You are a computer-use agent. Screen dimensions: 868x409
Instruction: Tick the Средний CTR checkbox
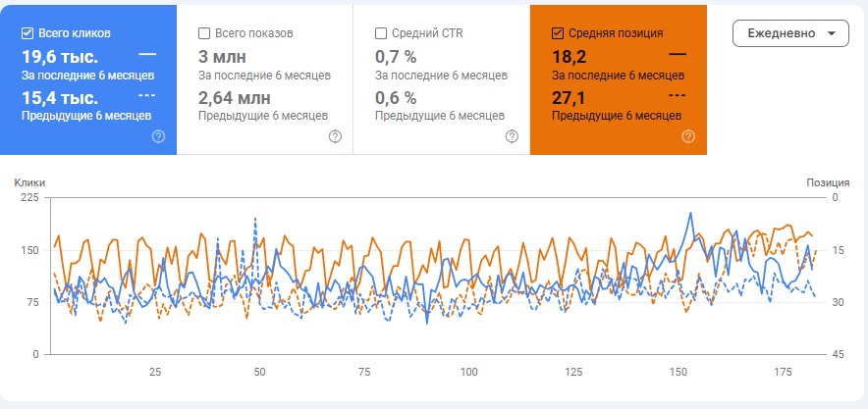(381, 33)
